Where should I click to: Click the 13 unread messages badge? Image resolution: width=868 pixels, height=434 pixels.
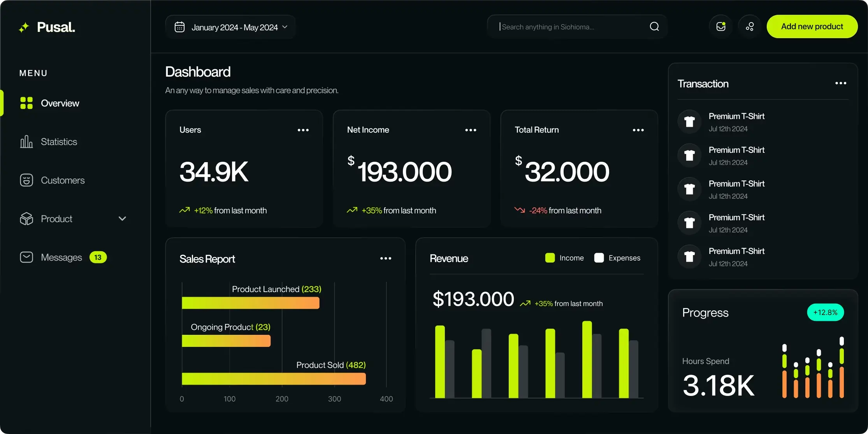[98, 257]
